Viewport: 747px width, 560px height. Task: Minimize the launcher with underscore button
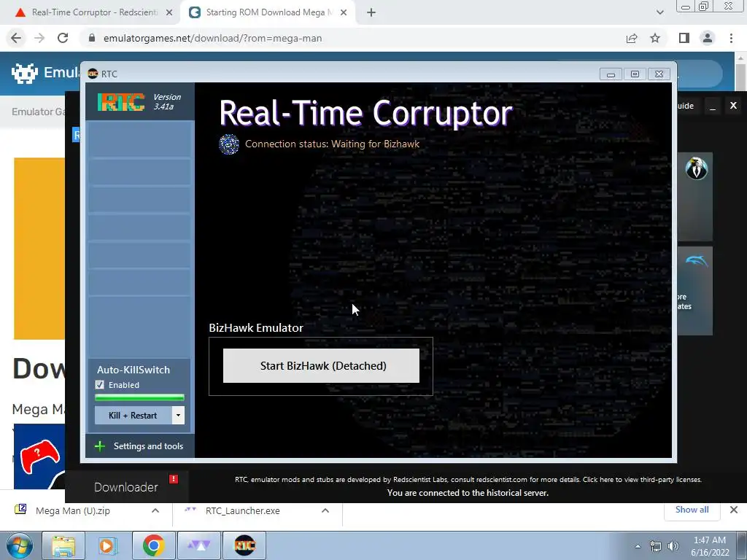click(x=713, y=106)
